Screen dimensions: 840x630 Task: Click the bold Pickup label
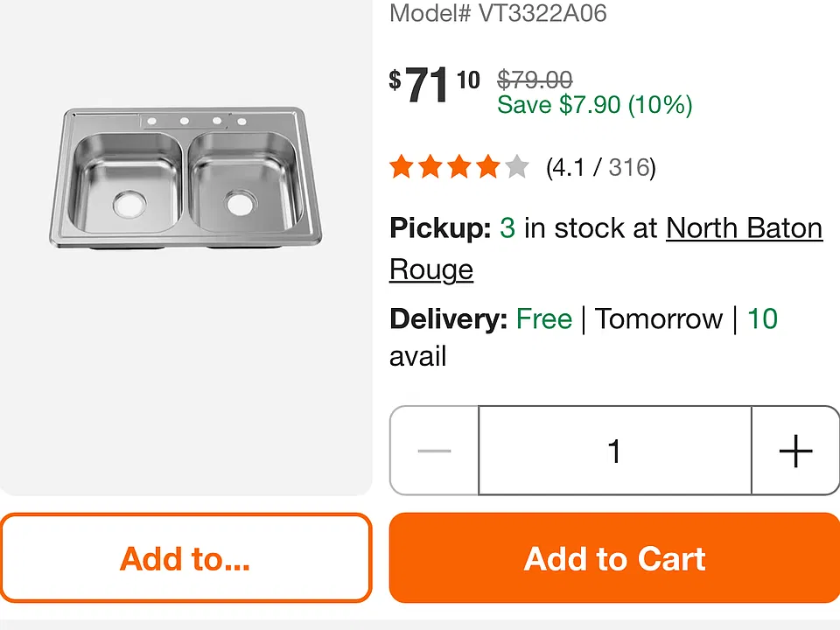click(x=440, y=228)
